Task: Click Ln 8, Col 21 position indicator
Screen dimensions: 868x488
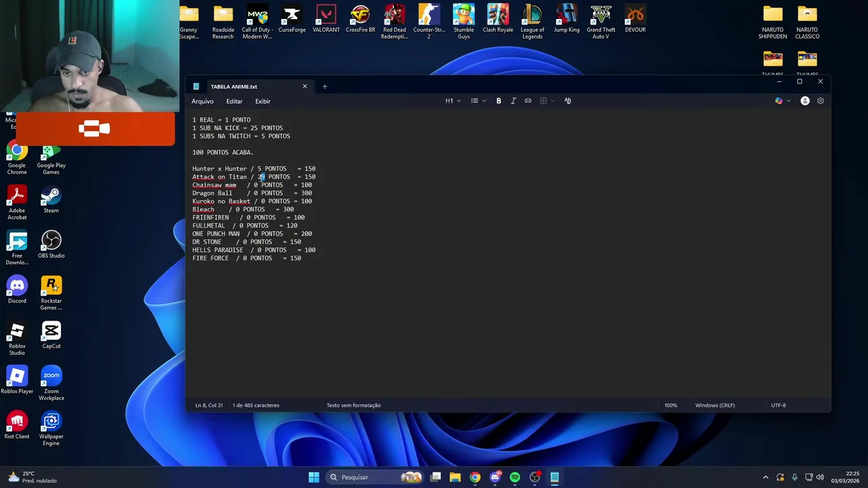Action: click(209, 405)
